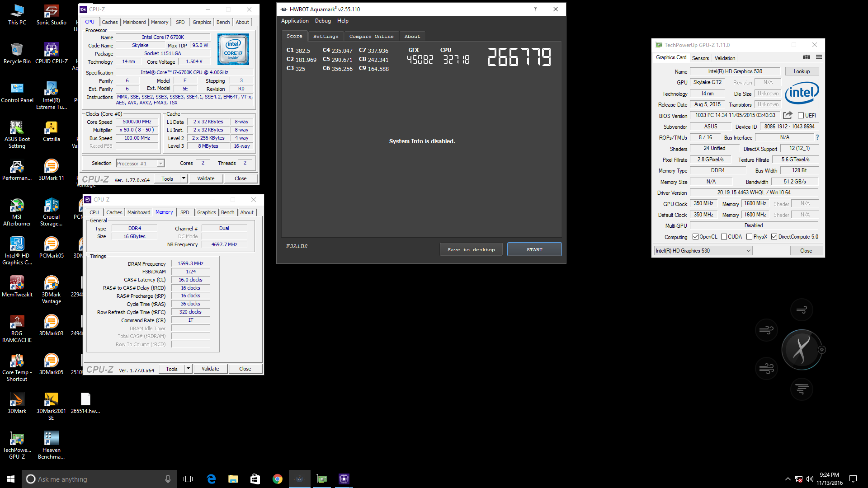This screenshot has width=868, height=488.
Task: Open the Application menu in Aquamark
Action: 295,21
